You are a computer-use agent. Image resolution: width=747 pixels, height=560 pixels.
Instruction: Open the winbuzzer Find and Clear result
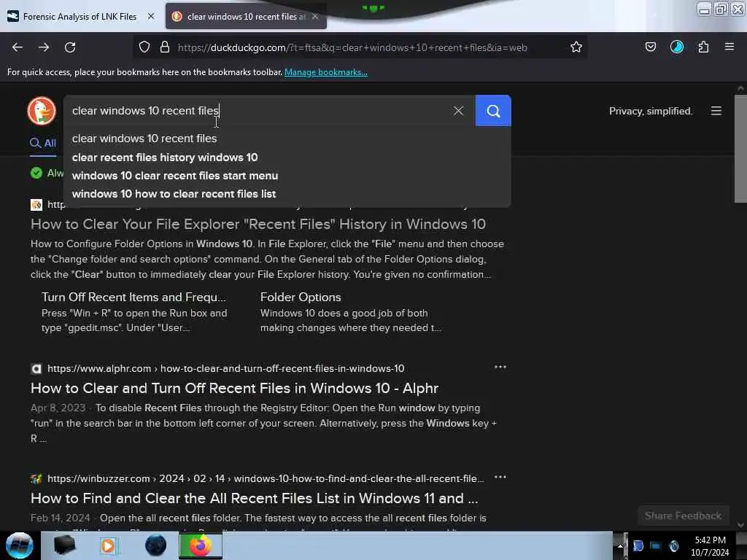point(255,499)
